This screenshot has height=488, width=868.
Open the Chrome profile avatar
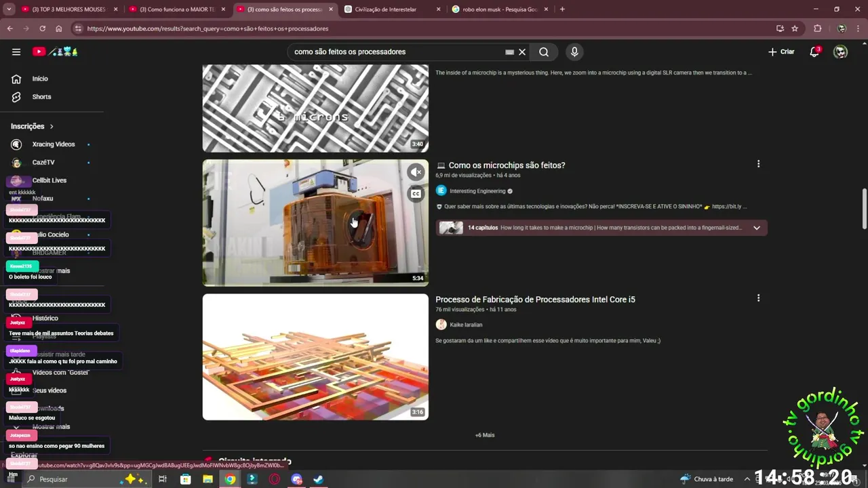pos(842,28)
